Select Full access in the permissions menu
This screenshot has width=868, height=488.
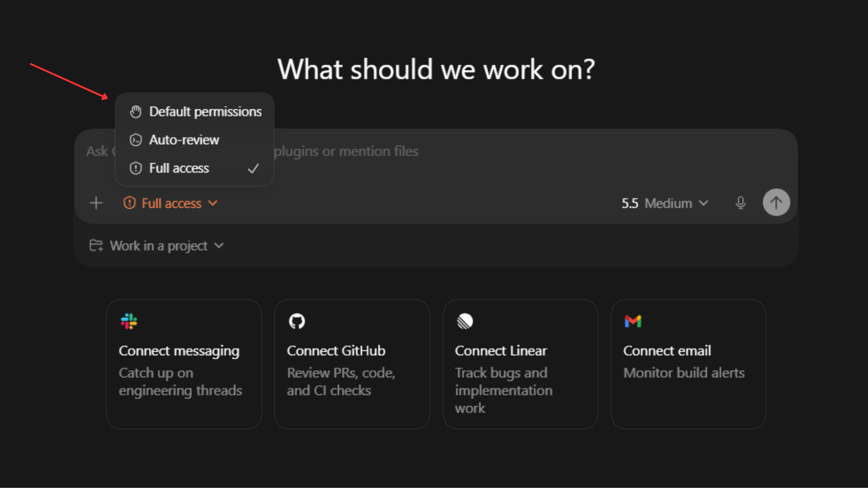click(195, 169)
